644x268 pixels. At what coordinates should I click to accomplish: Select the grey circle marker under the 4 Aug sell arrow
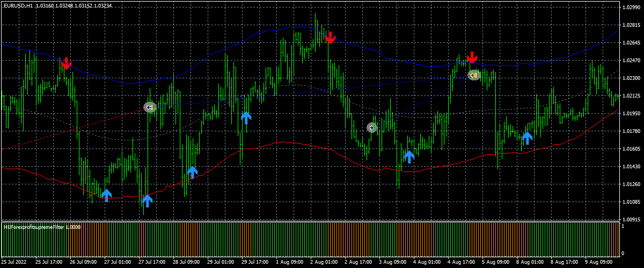point(473,75)
